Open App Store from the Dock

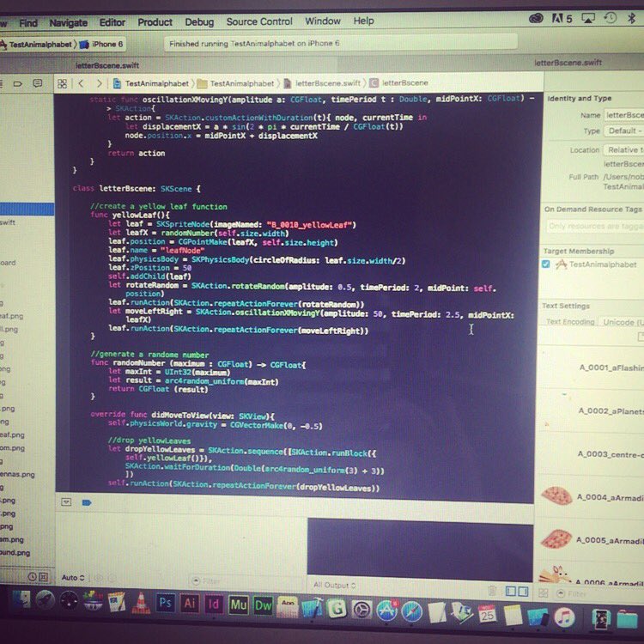pos(386,611)
